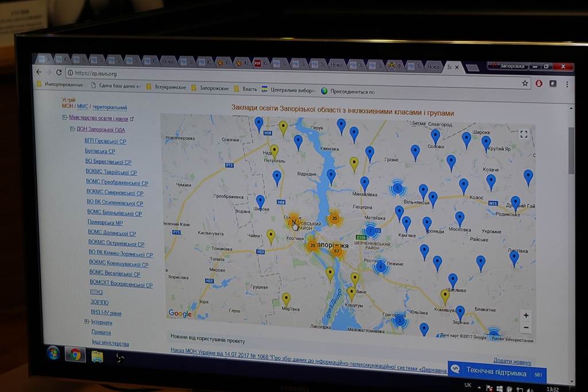This screenshot has width=588, height=392.
Task: Open Технічна підтримка chat button
Action: coord(497,371)
